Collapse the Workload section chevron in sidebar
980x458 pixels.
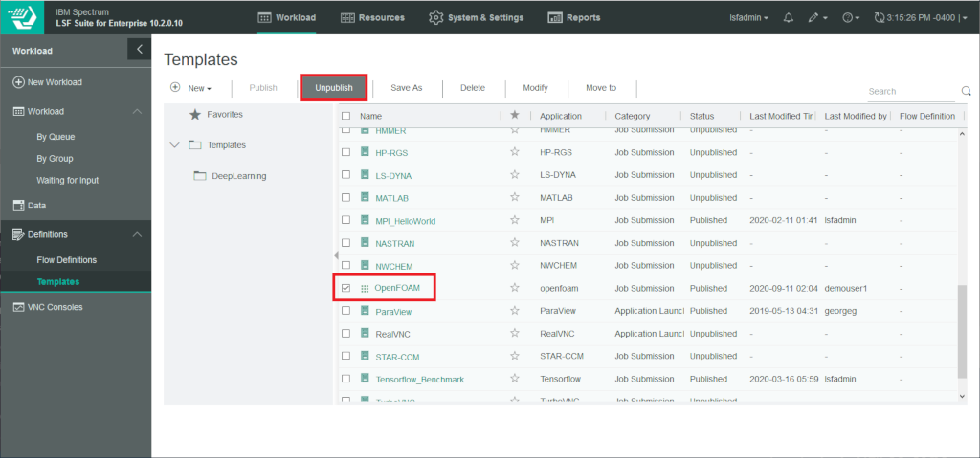point(137,111)
